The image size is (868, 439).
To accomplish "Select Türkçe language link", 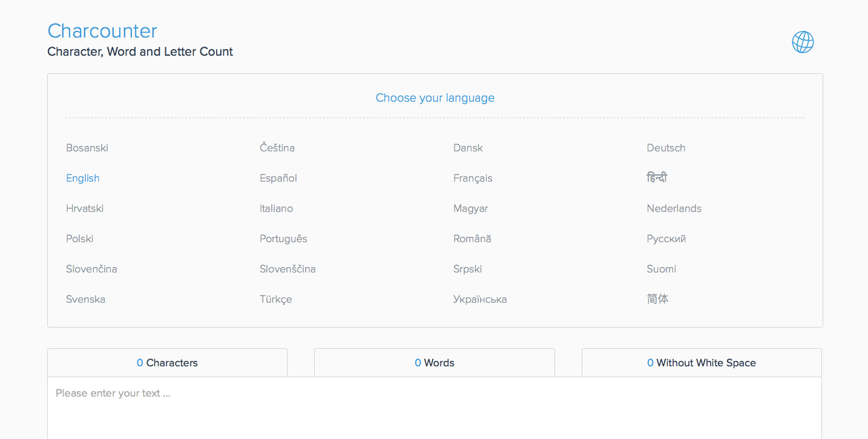I will (x=276, y=299).
